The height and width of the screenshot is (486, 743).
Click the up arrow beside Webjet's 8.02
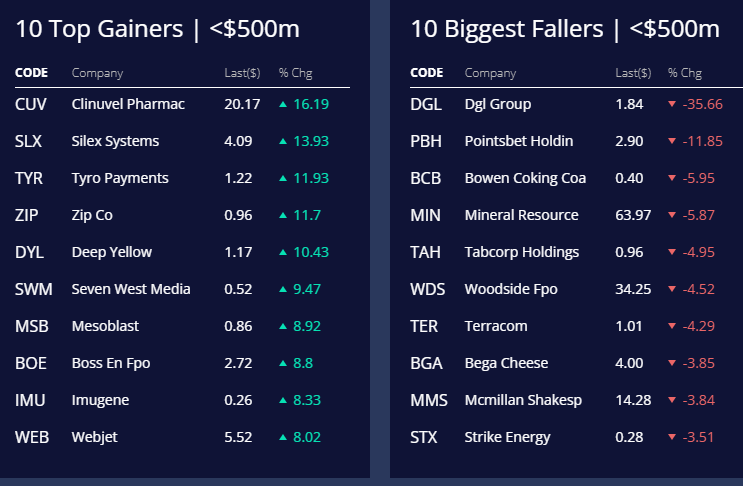tap(283, 437)
